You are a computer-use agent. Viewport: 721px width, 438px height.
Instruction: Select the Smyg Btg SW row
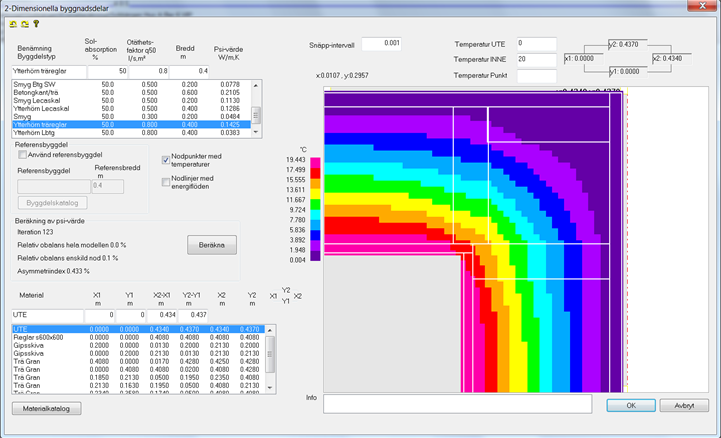(x=132, y=85)
